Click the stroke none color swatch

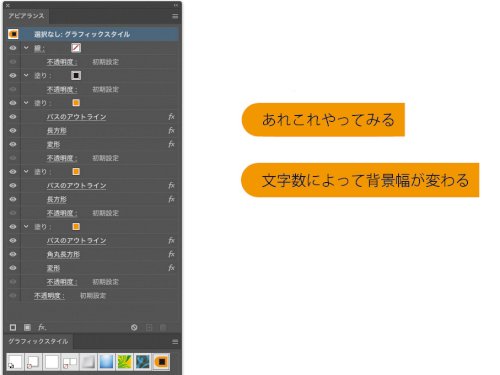tap(76, 48)
